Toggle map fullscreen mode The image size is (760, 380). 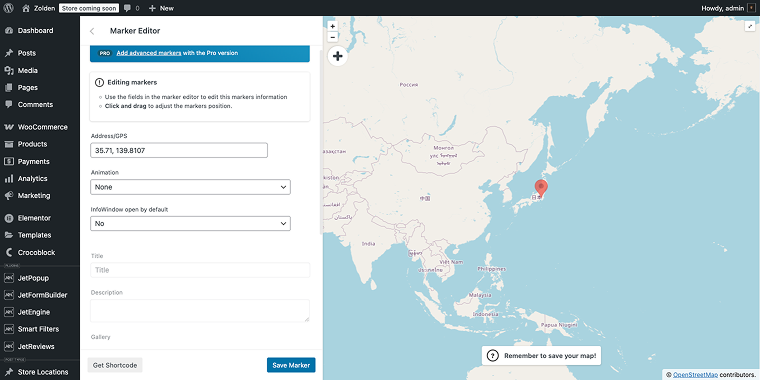point(749,27)
